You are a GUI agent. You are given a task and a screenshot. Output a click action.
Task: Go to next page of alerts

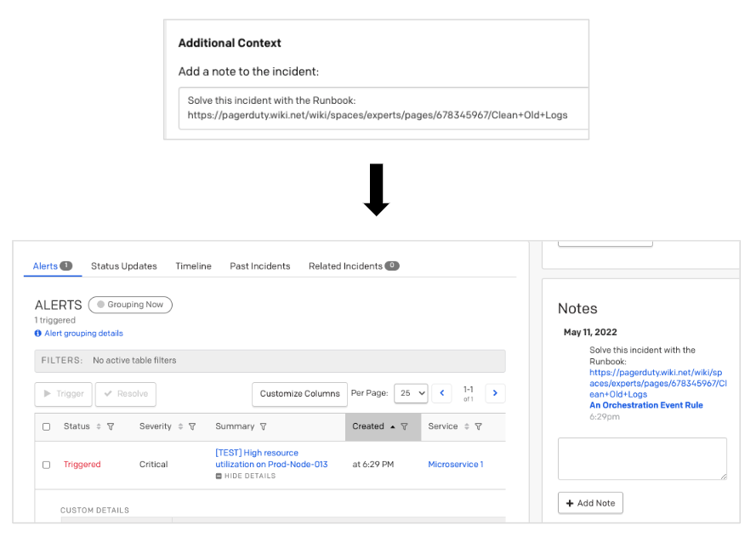495,393
